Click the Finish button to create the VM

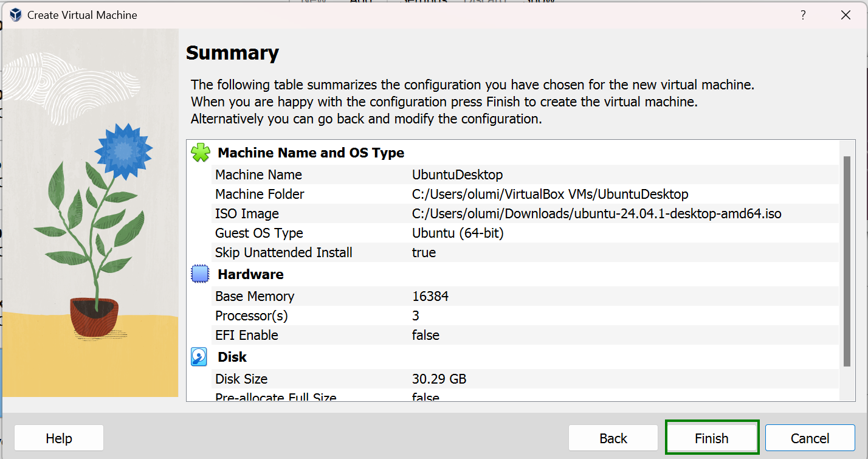712,438
